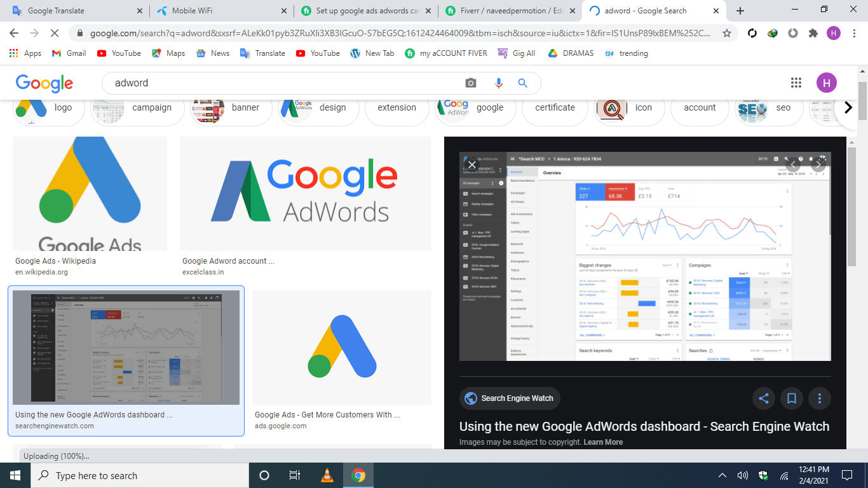Filter images by the banner chip
The height and width of the screenshot is (488, 868).
(x=230, y=107)
